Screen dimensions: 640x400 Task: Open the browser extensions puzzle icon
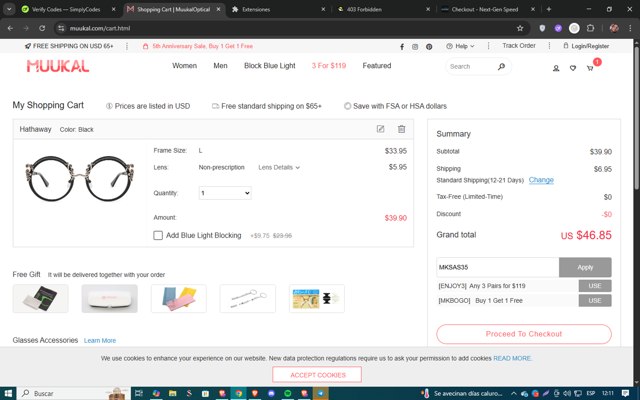pyautogui.click(x=590, y=28)
